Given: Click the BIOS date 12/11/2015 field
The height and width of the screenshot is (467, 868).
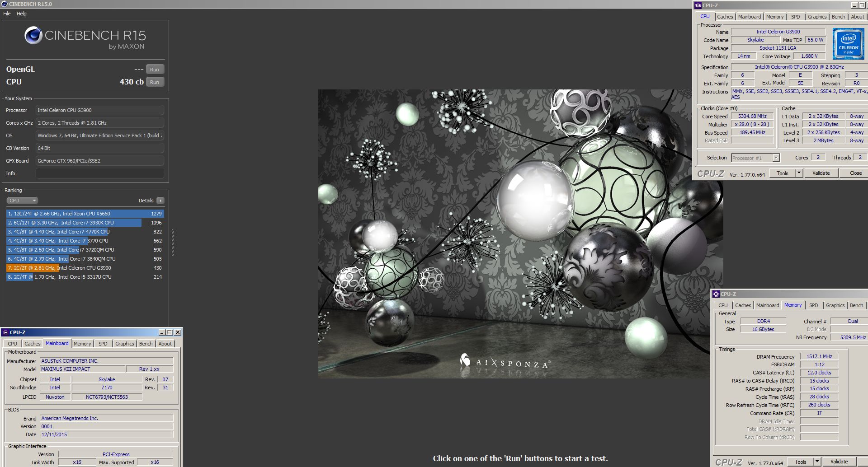Looking at the screenshot, I should click(x=106, y=434).
